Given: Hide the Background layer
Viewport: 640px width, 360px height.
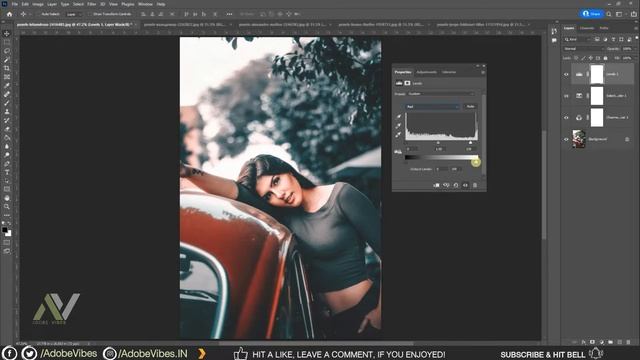Looking at the screenshot, I should coord(566,139).
